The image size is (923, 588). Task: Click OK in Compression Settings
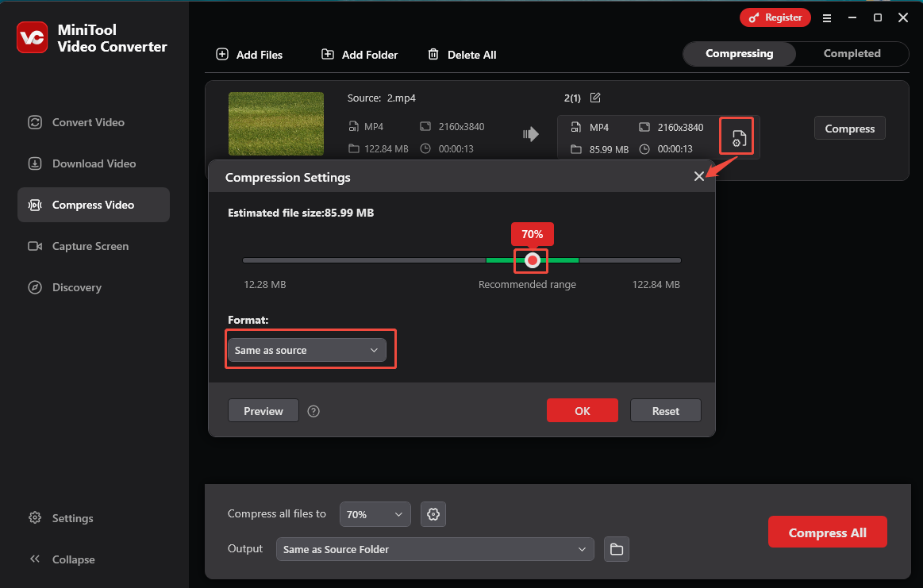coord(583,411)
